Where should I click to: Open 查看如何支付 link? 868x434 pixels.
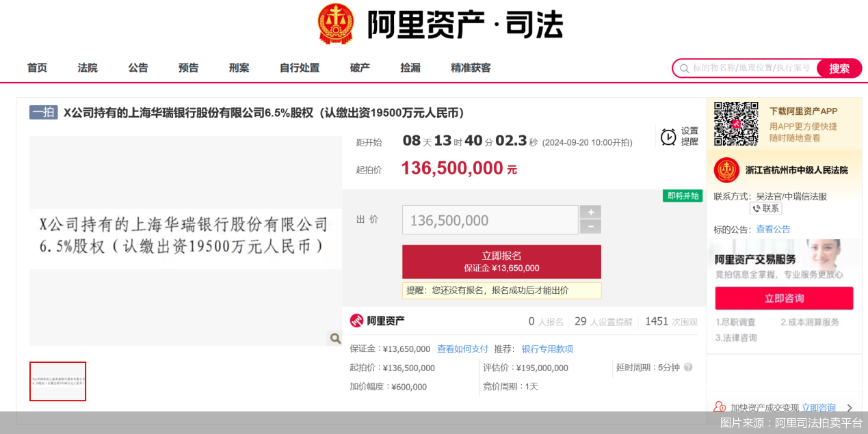click(463, 349)
